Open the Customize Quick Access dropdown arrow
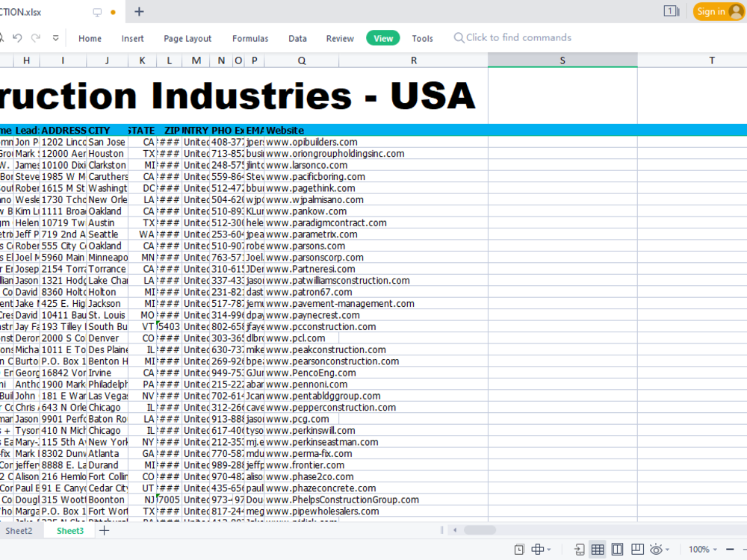 point(56,37)
